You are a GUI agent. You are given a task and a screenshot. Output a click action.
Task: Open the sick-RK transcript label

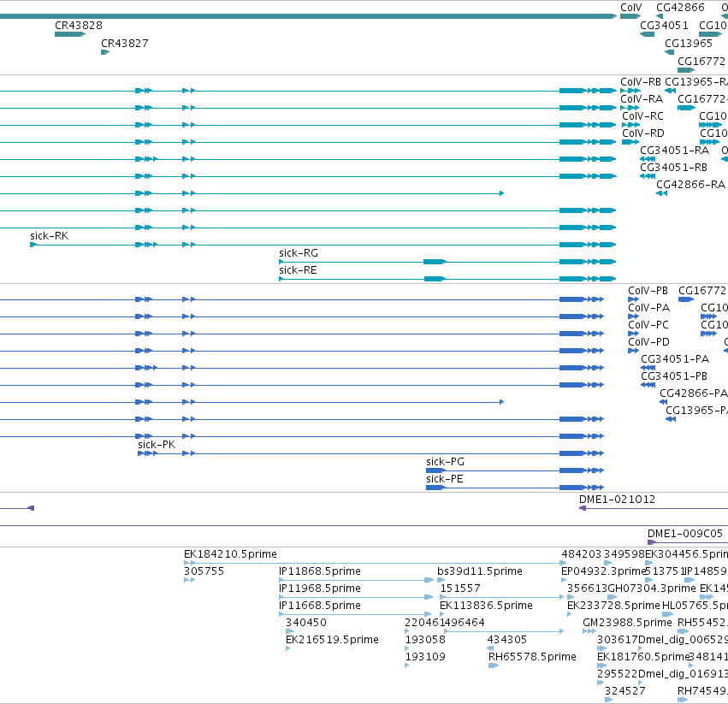point(50,236)
